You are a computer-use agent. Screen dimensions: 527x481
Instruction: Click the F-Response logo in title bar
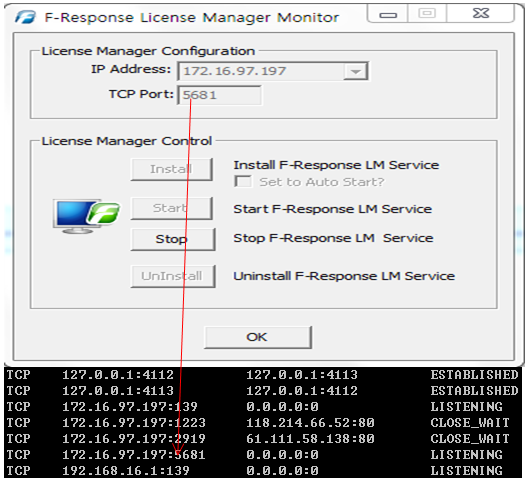pos(25,17)
